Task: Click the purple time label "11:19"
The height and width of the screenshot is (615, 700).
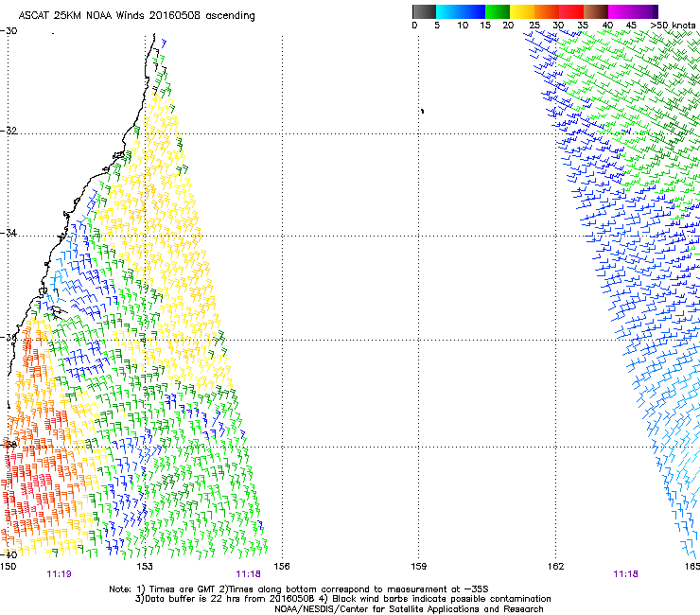Action: [59, 574]
